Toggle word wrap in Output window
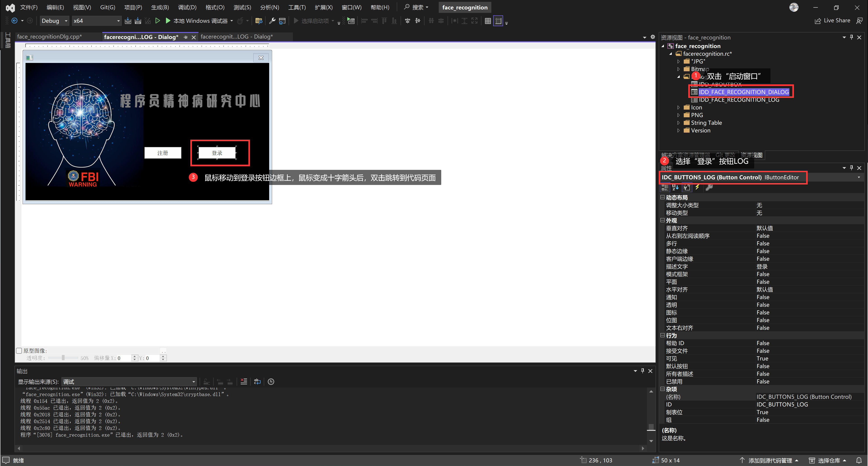This screenshot has width=868, height=466. tap(257, 381)
